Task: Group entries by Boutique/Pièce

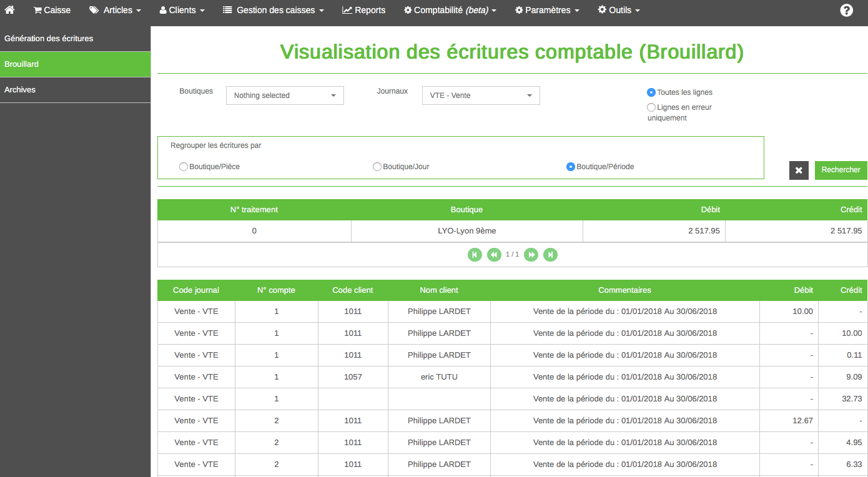Action: tap(183, 167)
